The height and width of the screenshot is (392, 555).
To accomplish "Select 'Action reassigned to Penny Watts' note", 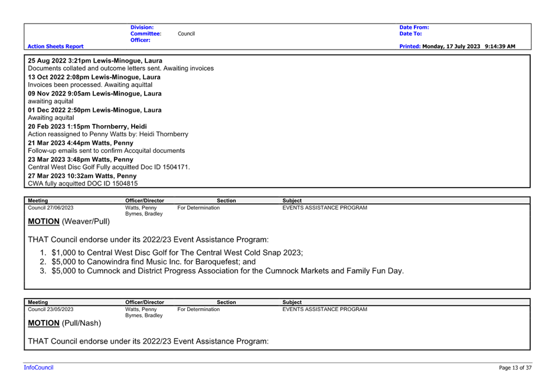I will tap(108, 134).
